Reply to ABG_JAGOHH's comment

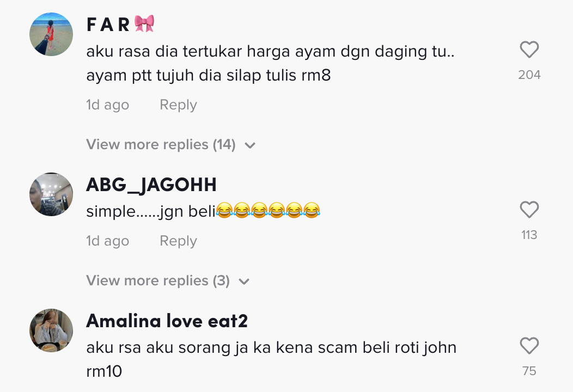178,241
